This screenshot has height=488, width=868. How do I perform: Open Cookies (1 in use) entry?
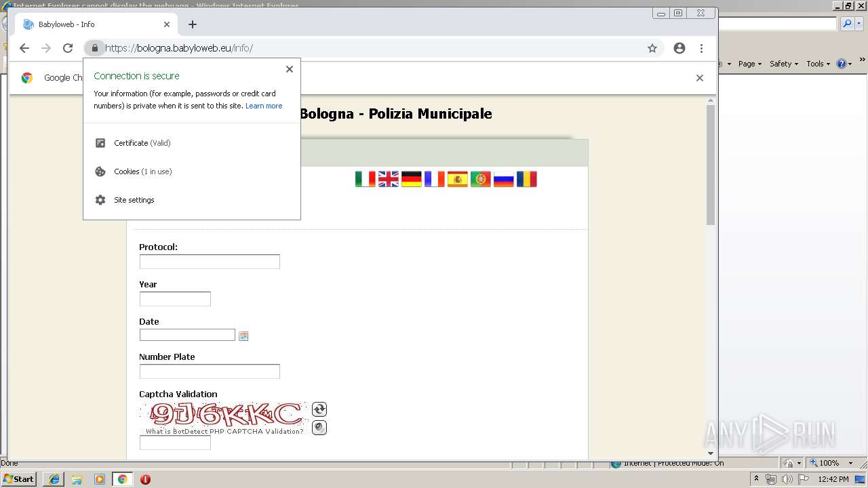pyautogui.click(x=192, y=171)
